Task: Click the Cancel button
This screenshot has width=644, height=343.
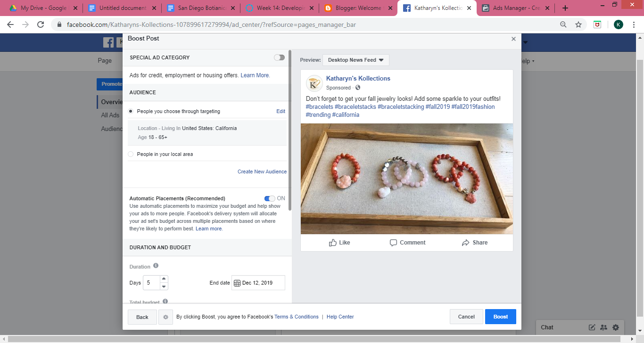Action: pyautogui.click(x=466, y=317)
